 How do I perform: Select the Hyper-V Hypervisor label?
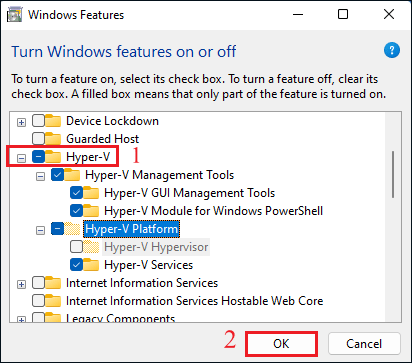point(156,247)
